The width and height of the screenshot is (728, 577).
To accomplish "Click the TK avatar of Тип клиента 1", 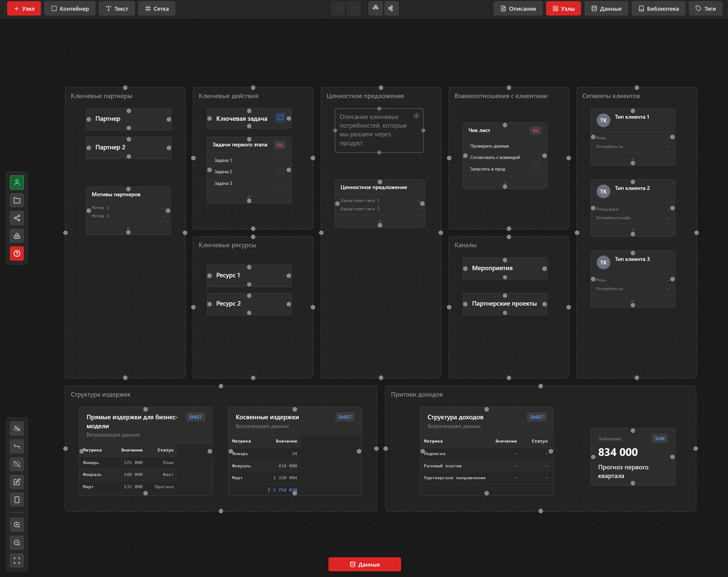I will click(x=603, y=120).
